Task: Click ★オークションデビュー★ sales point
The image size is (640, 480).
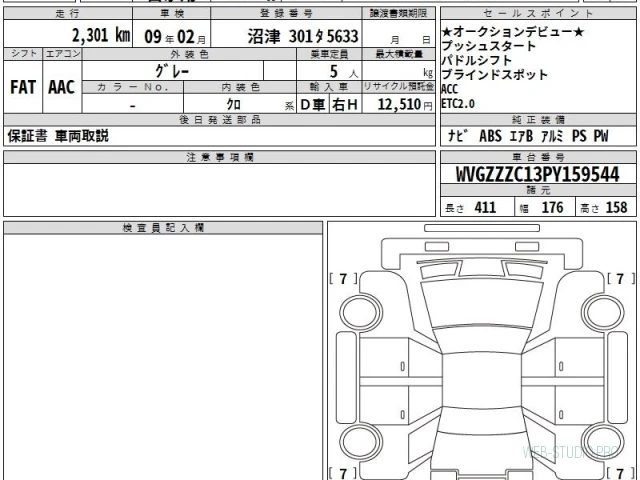Action: [513, 31]
